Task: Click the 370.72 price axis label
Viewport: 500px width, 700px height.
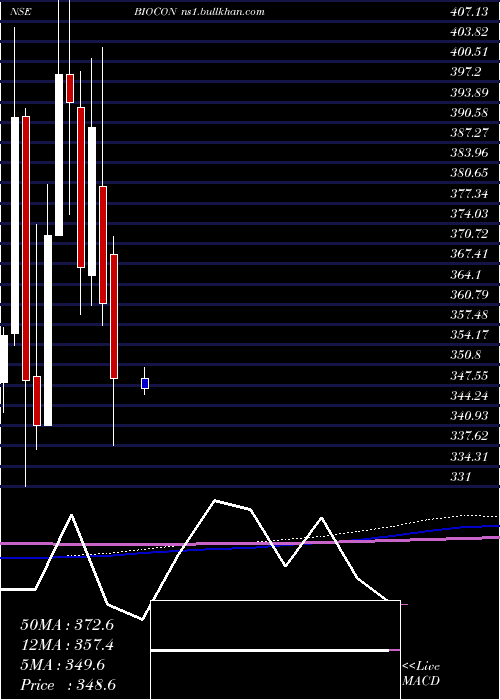Action: tap(469, 233)
